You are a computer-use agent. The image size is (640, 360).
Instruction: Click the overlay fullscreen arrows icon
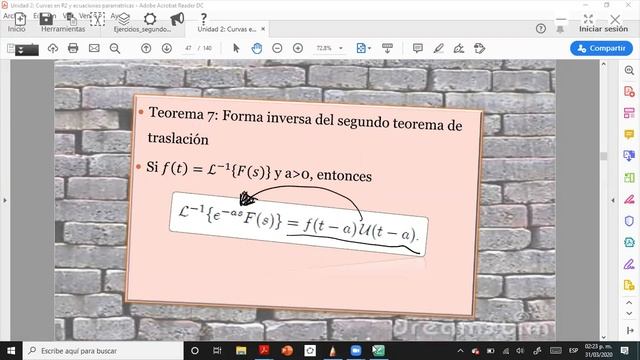click(588, 18)
